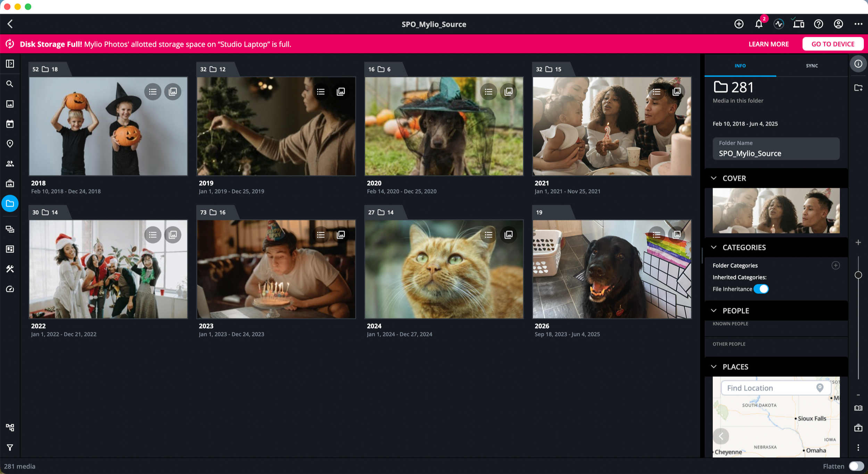Open the Devices icon in top bar
Image resolution: width=868 pixels, height=474 pixels.
pos(799,24)
